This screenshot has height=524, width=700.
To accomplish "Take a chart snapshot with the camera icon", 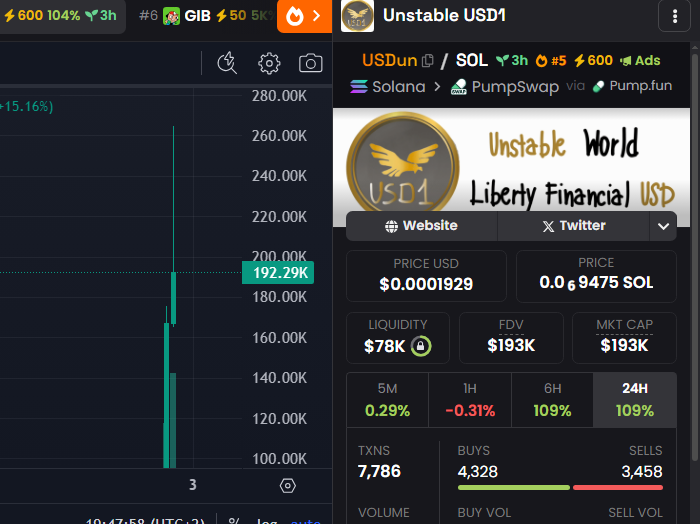I will [310, 63].
